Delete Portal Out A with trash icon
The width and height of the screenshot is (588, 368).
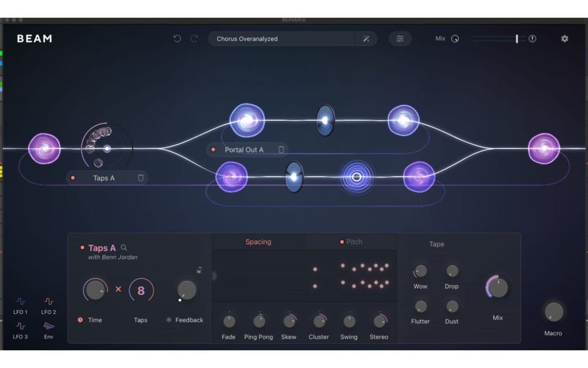(281, 149)
